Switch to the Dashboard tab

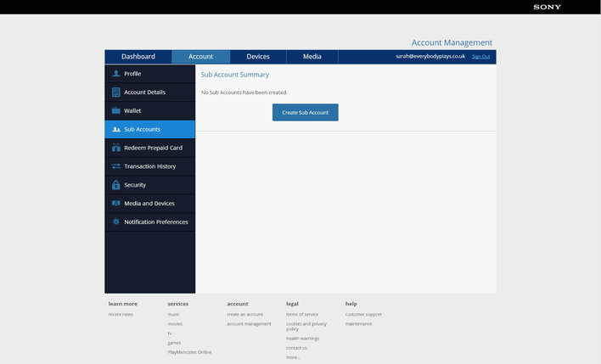(x=138, y=57)
